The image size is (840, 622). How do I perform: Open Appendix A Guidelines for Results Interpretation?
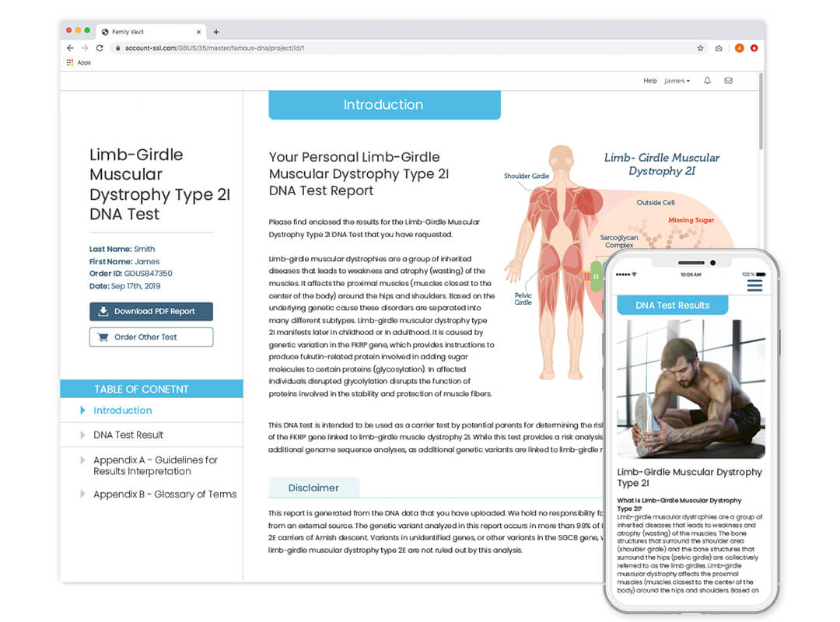156,466
